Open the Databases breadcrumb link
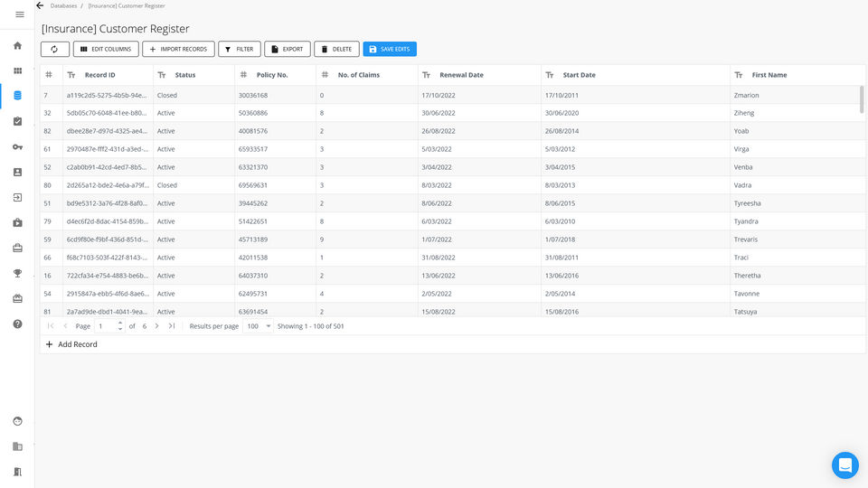The width and height of the screenshot is (868, 488). (63, 5)
